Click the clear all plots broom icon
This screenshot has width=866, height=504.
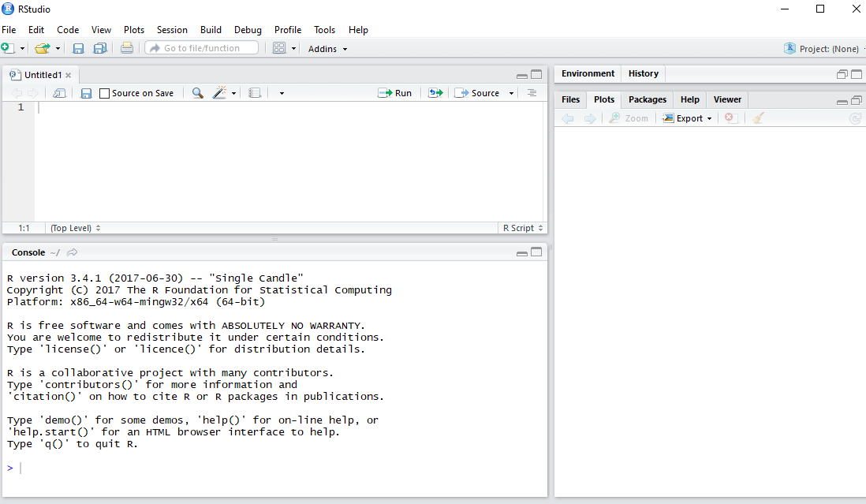click(x=758, y=118)
